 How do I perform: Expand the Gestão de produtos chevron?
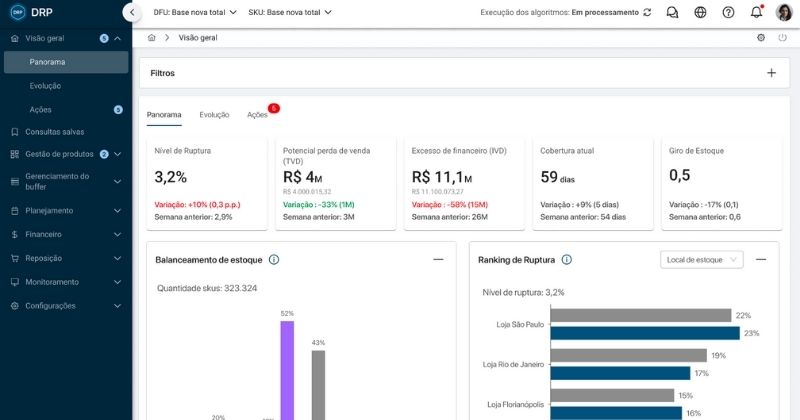pos(117,154)
